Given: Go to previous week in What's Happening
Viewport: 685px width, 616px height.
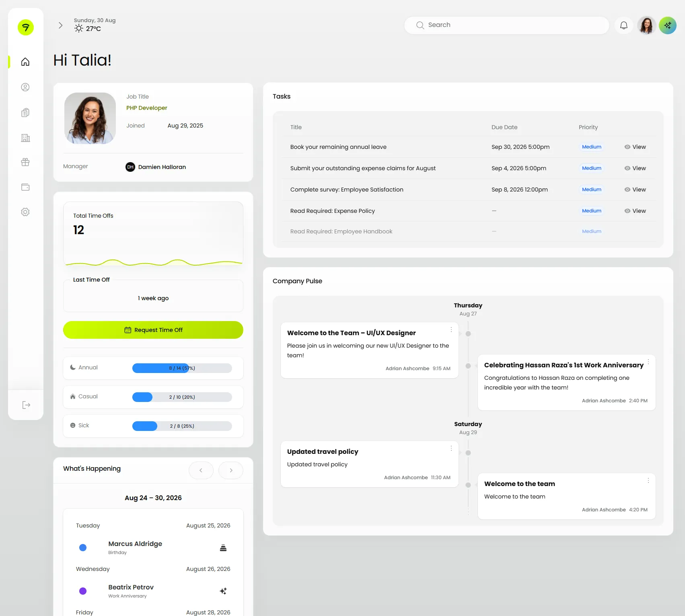Looking at the screenshot, I should (x=201, y=470).
